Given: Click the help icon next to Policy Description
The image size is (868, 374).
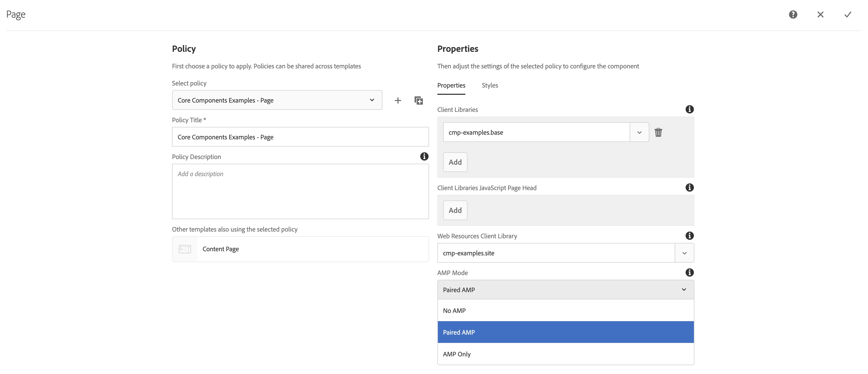Looking at the screenshot, I should tap(423, 156).
